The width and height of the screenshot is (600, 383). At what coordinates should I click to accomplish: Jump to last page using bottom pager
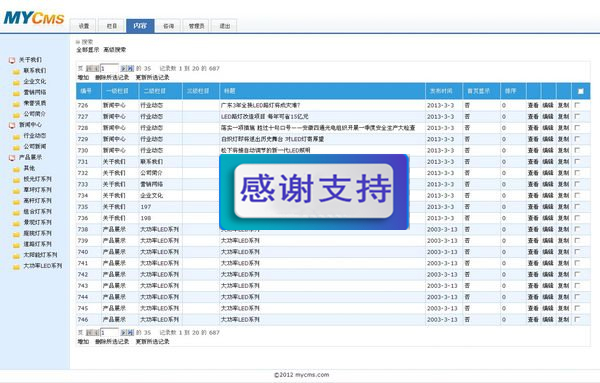point(130,332)
